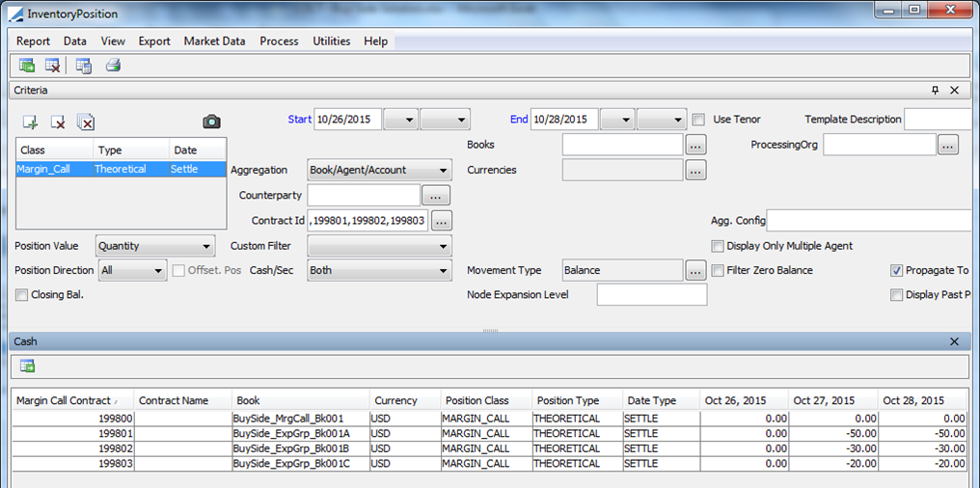Toggle the Offset. Pos checkbox
Screen dimensions: 980x488
click(x=178, y=271)
